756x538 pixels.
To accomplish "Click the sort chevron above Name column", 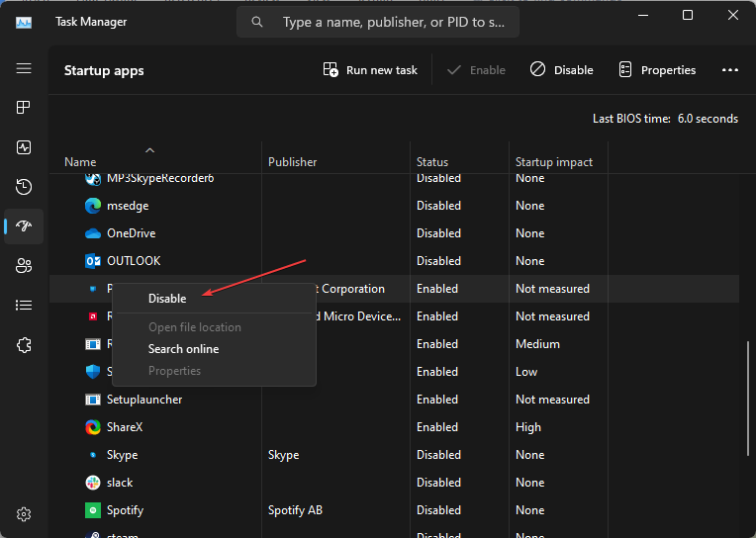I will click(x=150, y=150).
